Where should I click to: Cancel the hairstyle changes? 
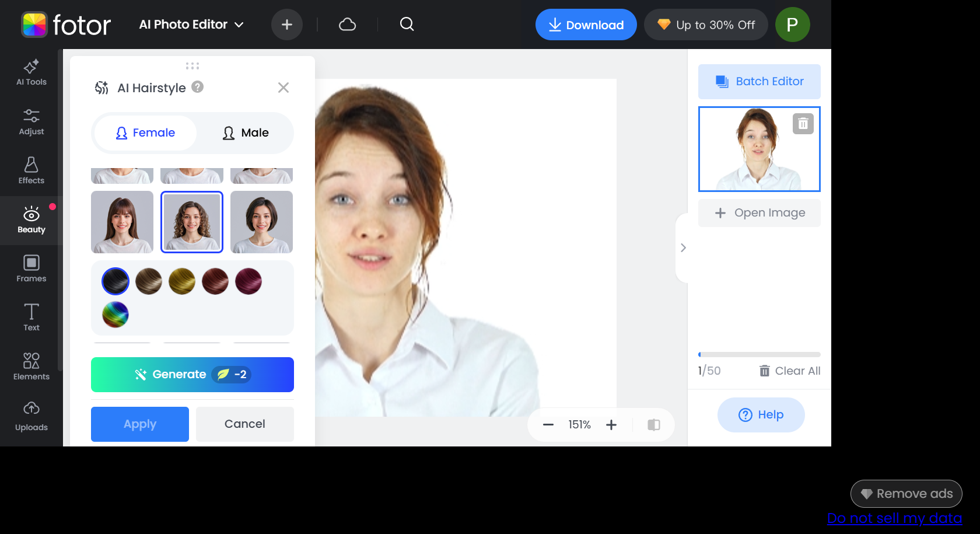pyautogui.click(x=245, y=424)
